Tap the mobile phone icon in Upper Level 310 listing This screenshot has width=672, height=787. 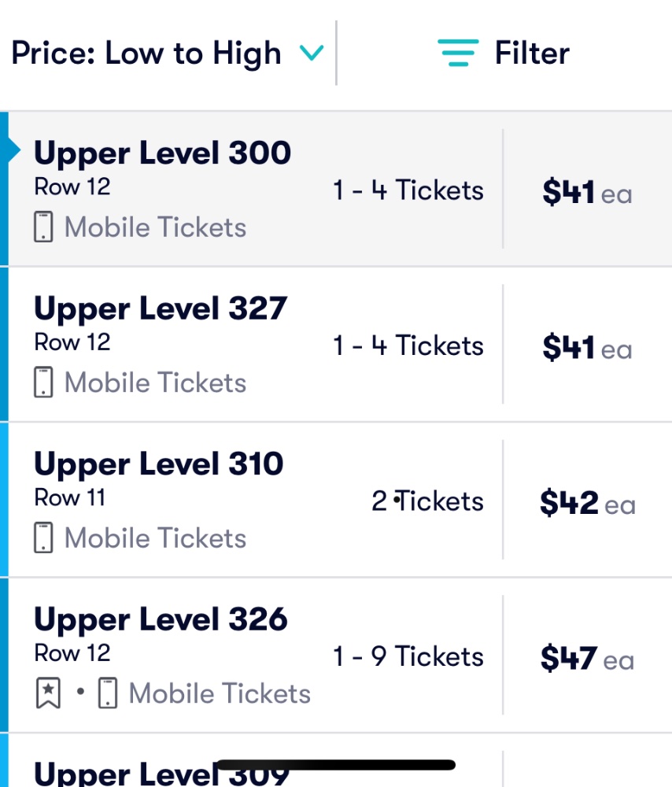43,538
